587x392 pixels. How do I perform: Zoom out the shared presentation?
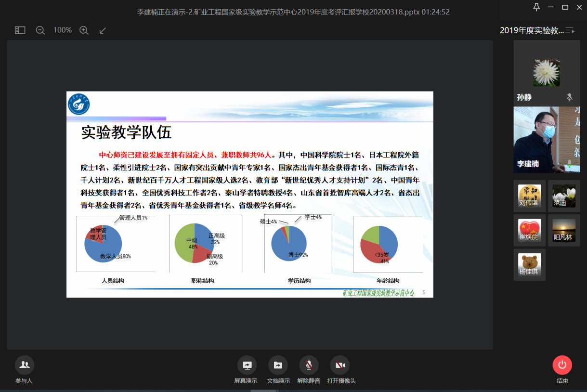(x=40, y=30)
